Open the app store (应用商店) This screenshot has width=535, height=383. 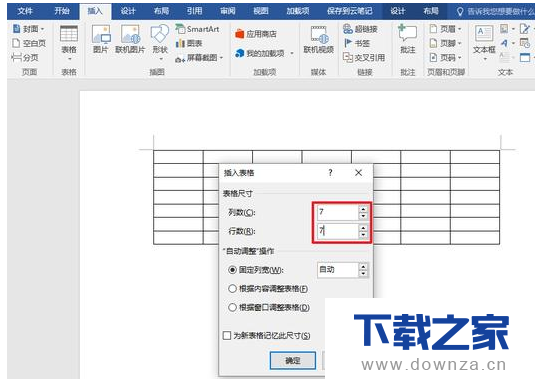(256, 34)
